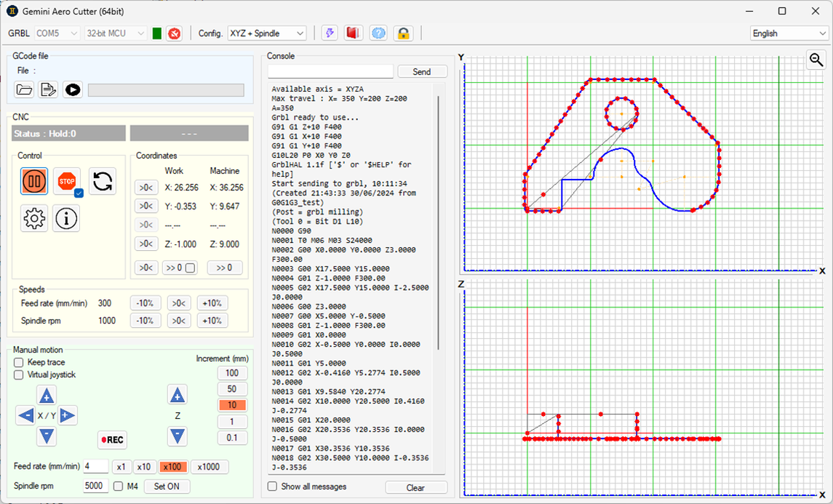Click the circular arrows reset icon
This screenshot has height=504, width=833.
[102, 180]
